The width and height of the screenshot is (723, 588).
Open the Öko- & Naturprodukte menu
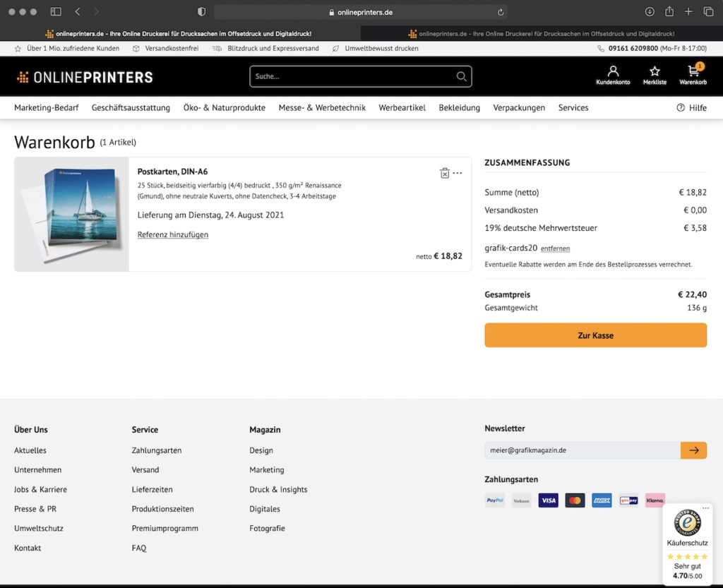click(224, 108)
